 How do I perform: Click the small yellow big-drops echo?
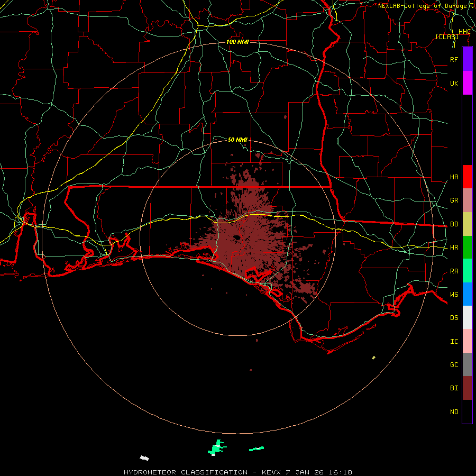pyautogui.click(x=374, y=358)
